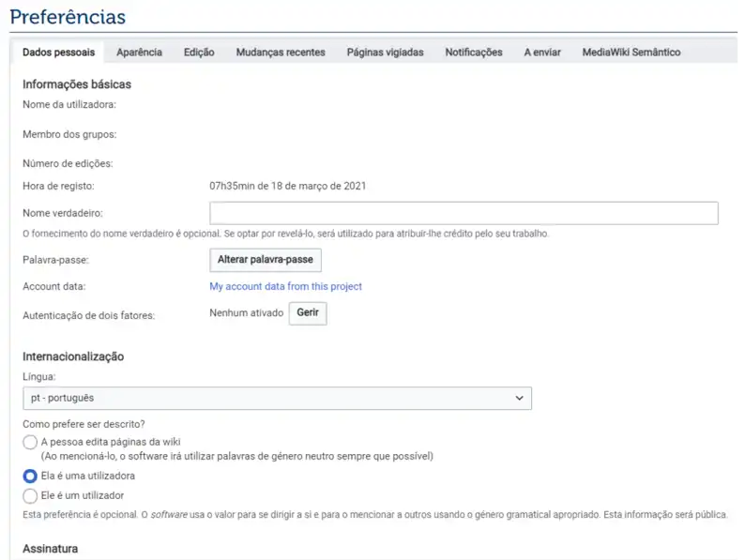Expand the Língua dropdown chevron
Viewport: 745px width, 560px height.
click(520, 399)
